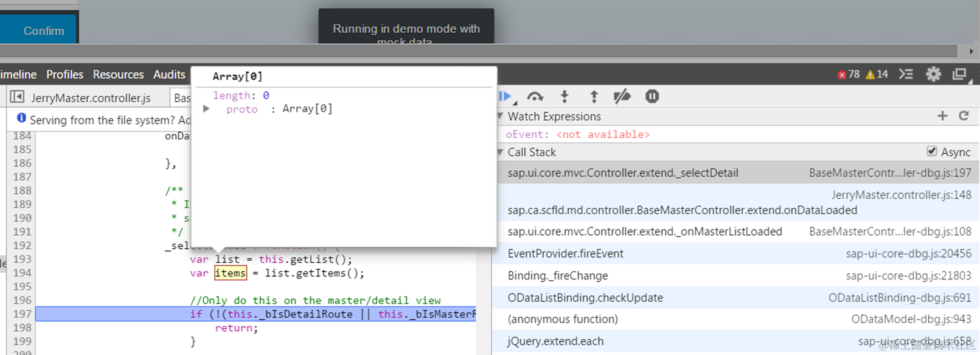
Task: Show the file navigator pane
Action: [x=18, y=97]
